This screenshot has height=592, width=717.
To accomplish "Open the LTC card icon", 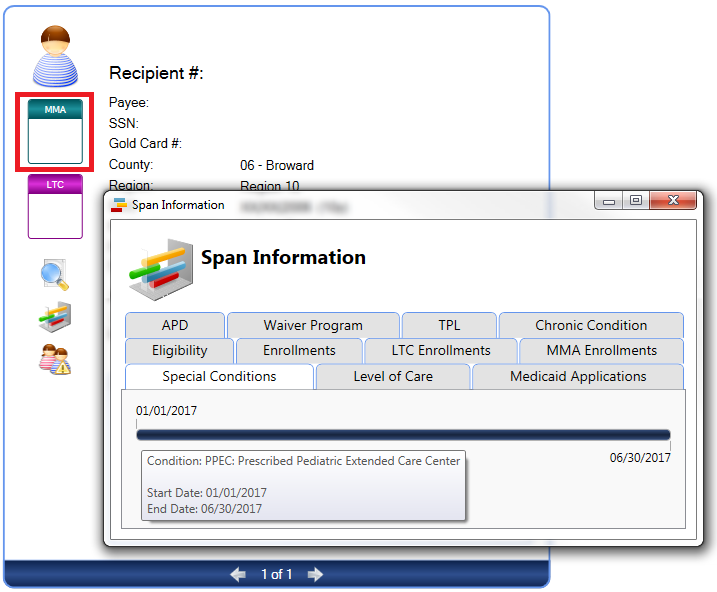I will (x=55, y=207).
